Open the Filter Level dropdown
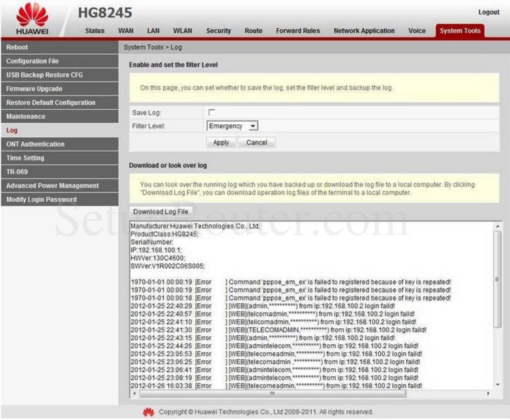The width and height of the screenshot is (510, 420). tap(232, 126)
